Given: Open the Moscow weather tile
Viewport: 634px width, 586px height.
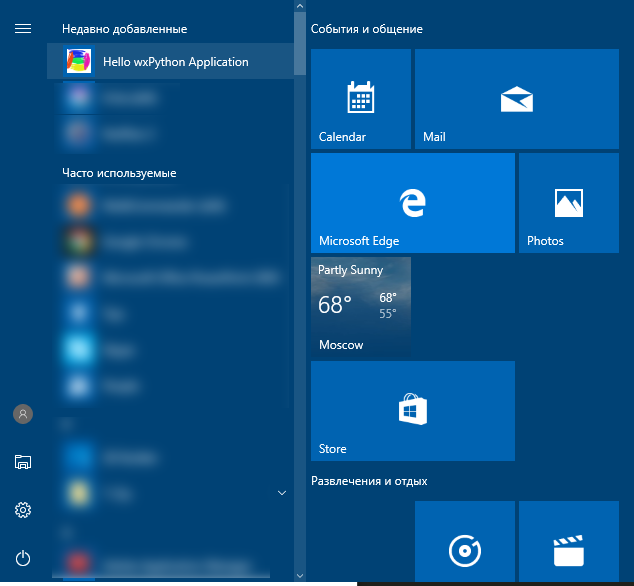Looking at the screenshot, I should point(361,307).
